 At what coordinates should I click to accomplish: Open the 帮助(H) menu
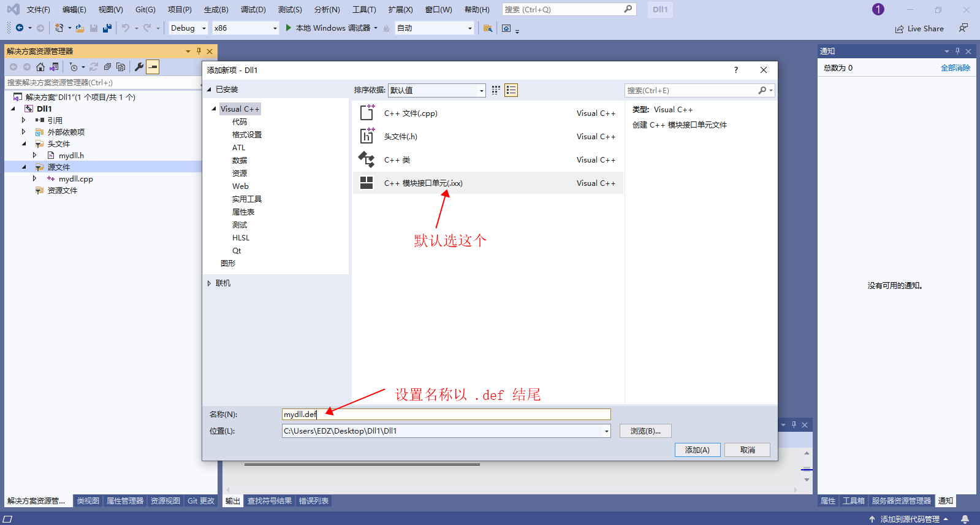coord(477,9)
